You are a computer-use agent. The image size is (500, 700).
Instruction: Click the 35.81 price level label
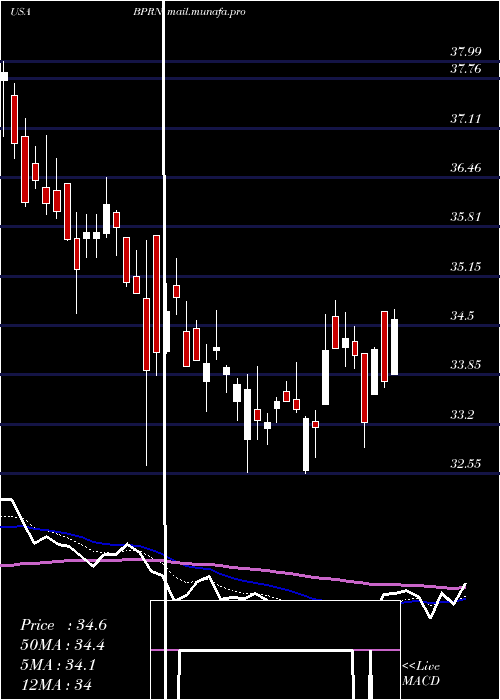coord(466,217)
